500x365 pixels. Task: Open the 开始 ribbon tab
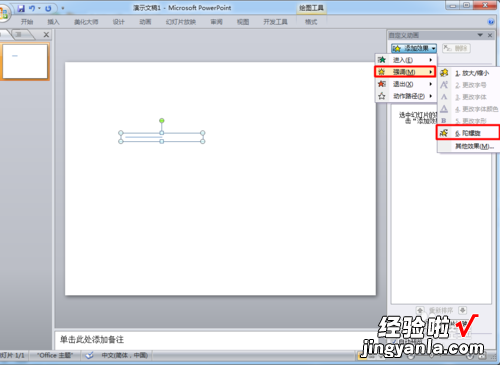click(27, 22)
